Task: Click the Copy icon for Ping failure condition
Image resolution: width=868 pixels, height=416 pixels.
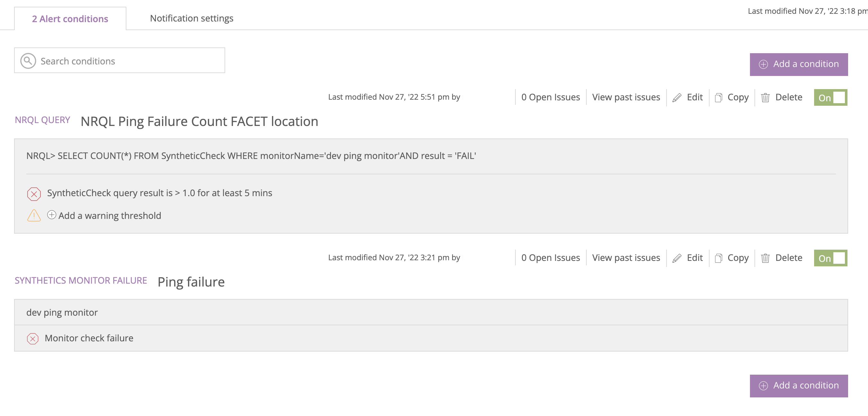Action: pos(719,258)
